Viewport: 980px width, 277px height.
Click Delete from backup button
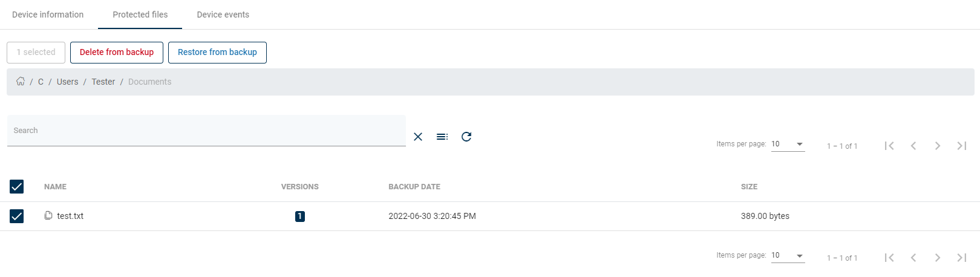tap(117, 52)
